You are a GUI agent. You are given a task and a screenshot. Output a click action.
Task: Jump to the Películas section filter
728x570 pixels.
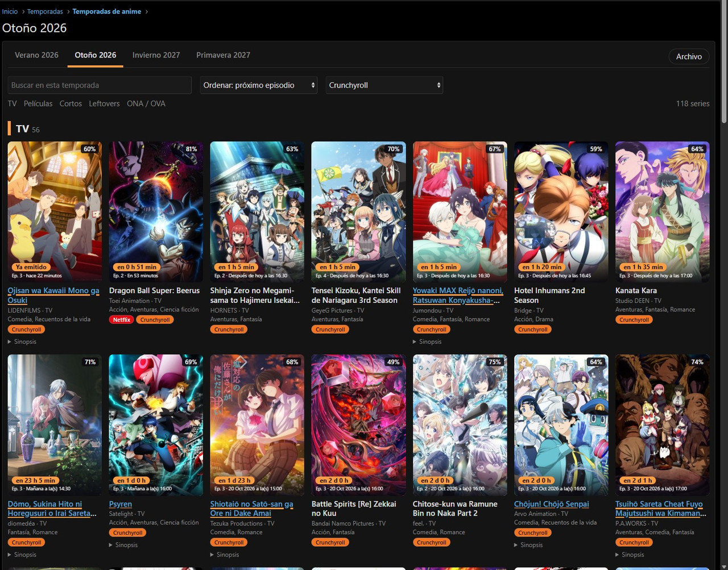(x=38, y=103)
